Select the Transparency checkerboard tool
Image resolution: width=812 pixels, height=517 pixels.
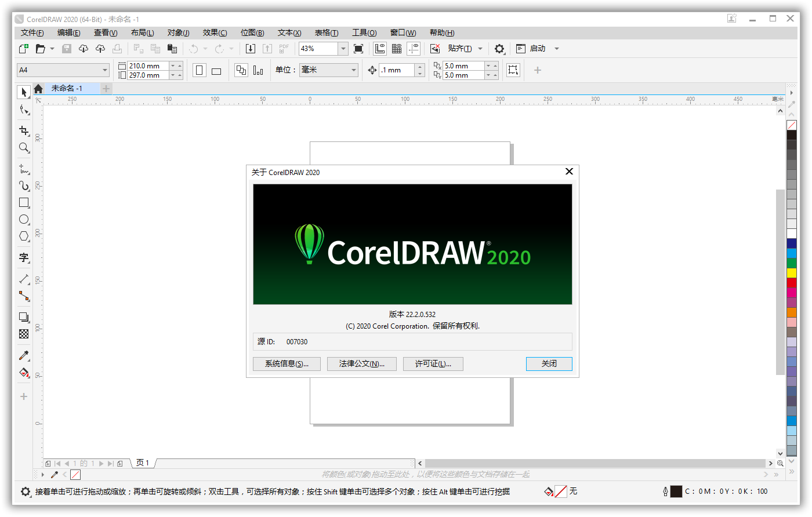pos(24,334)
